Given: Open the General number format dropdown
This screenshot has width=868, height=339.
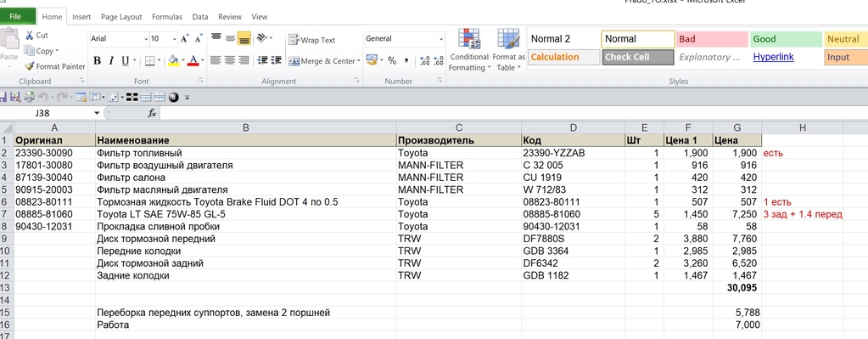Looking at the screenshot, I should pyautogui.click(x=441, y=39).
